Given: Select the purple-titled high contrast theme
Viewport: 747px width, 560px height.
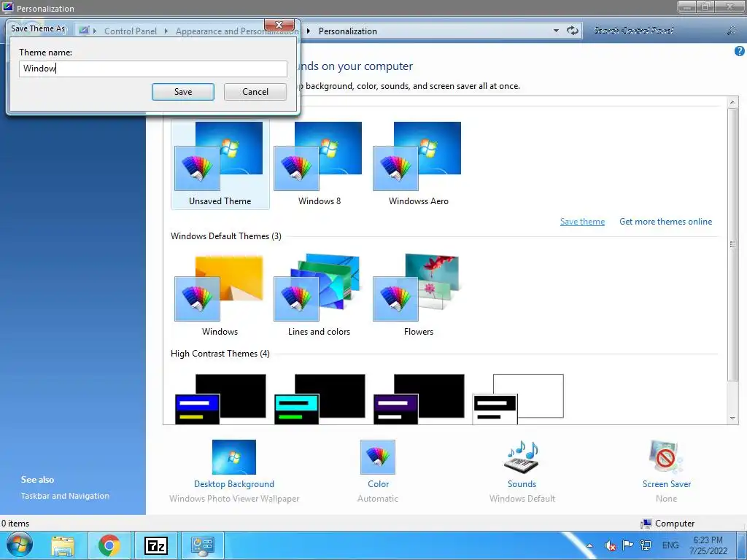Looking at the screenshot, I should 418,399.
